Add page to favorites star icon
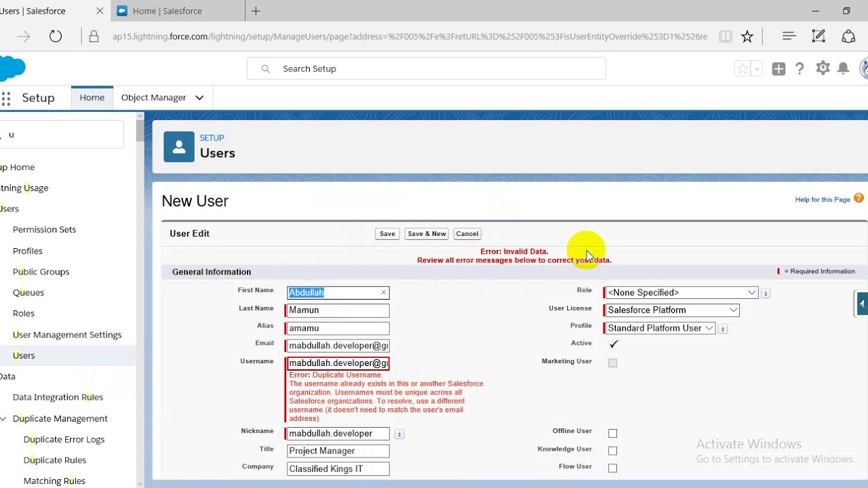 (x=747, y=37)
